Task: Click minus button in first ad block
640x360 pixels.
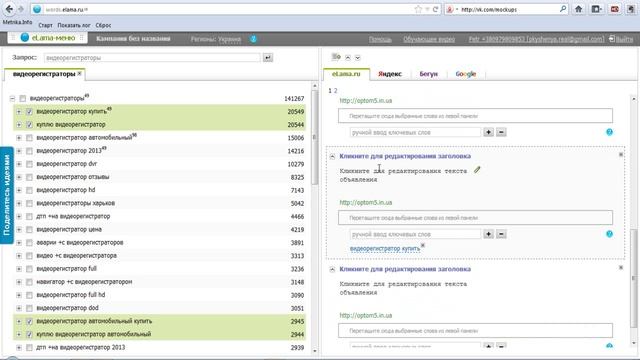Action: (x=501, y=132)
